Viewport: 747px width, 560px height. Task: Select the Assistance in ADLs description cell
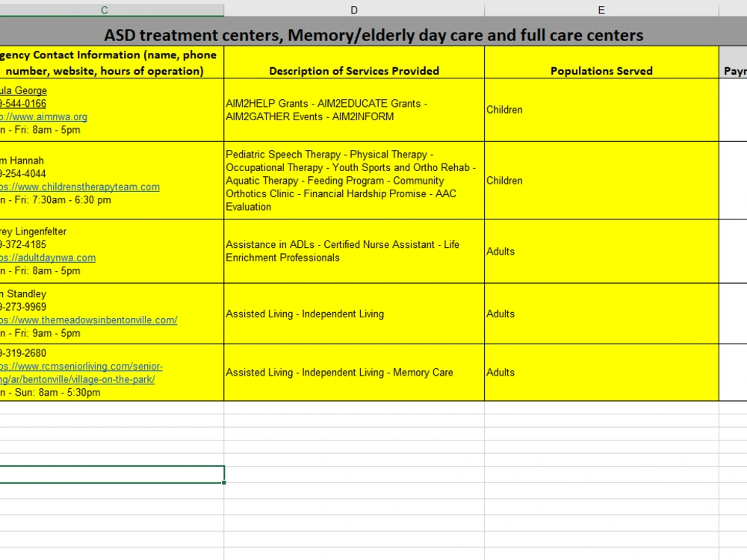pos(354,251)
